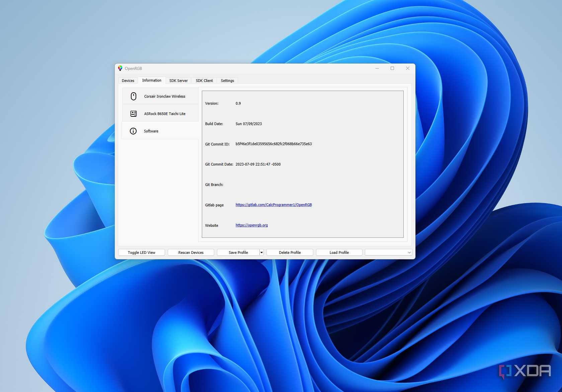Click the info circle icon beside Software
Image resolution: width=562 pixels, height=392 pixels.
(x=133, y=131)
